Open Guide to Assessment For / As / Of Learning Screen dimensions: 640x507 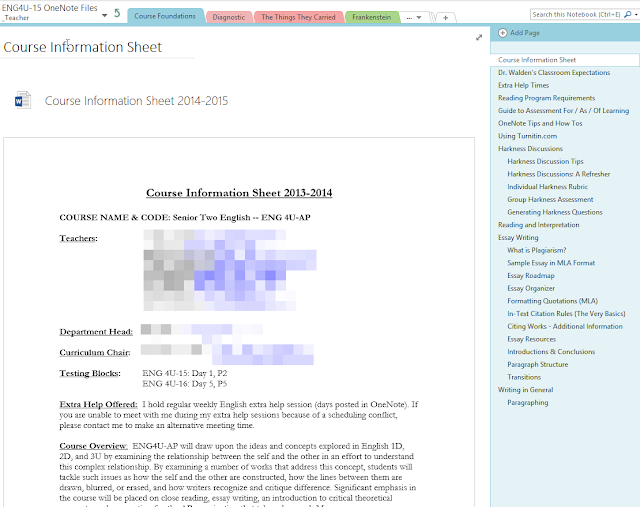tap(563, 110)
